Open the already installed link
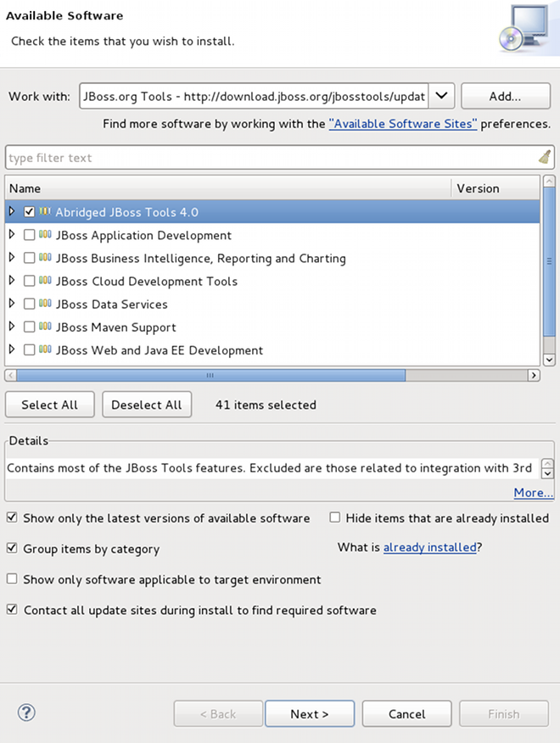 click(429, 547)
